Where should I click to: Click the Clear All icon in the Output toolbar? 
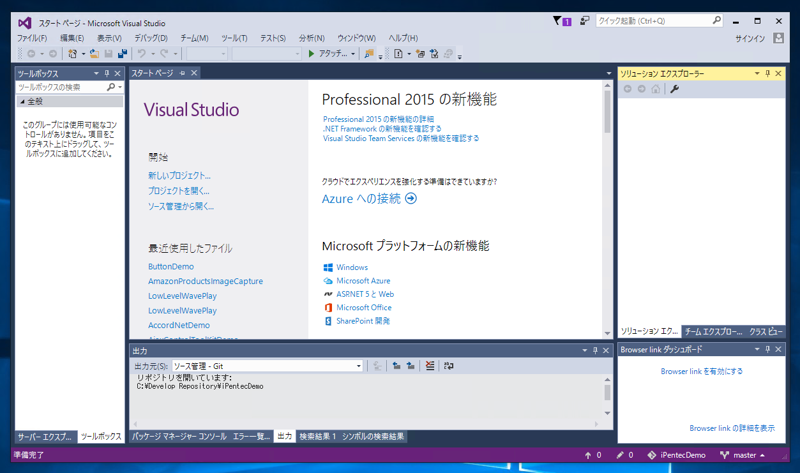click(x=430, y=366)
